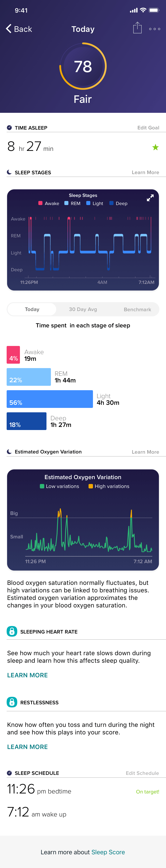Tap LEARN MORE under Restlessness
Image resolution: width=166 pixels, height=868 pixels.
27,747
